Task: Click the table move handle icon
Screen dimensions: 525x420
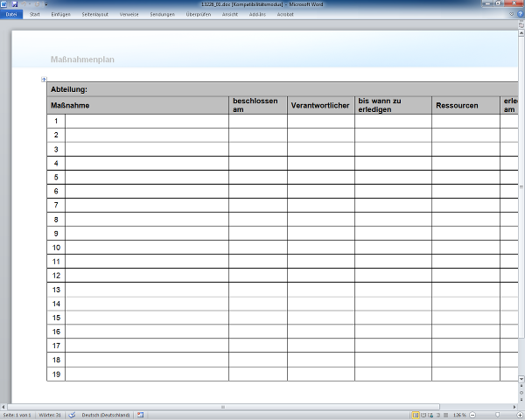Action: 44,80
